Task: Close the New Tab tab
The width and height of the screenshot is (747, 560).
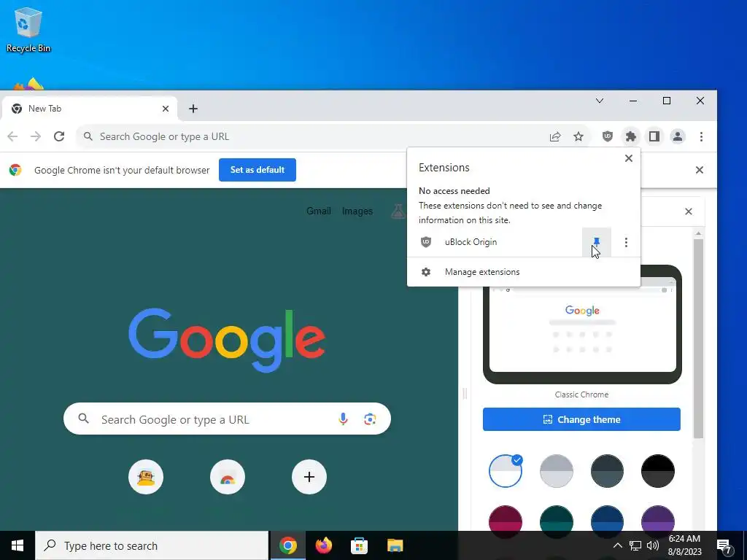Action: 166,109
